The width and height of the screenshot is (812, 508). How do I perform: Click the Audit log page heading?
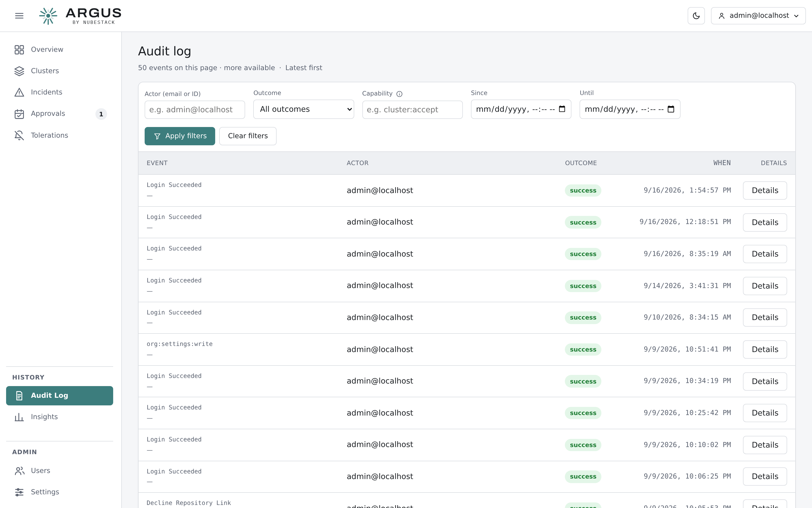(164, 51)
